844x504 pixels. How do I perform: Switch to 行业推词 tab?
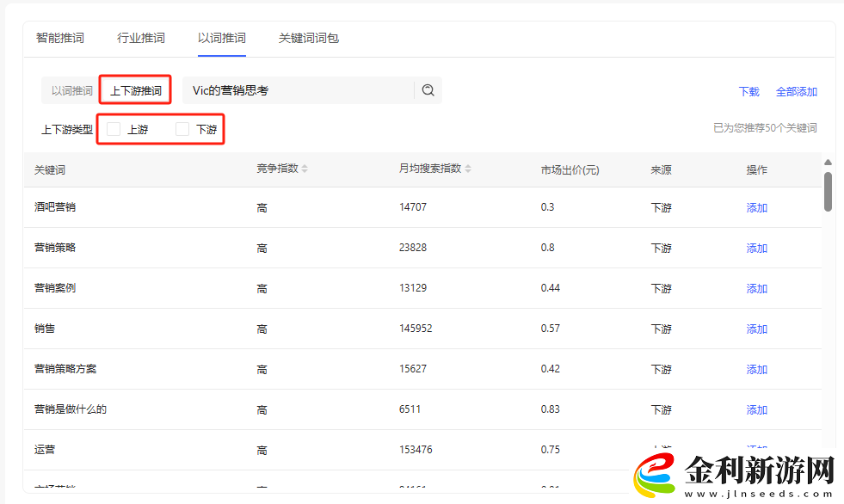[x=141, y=38]
